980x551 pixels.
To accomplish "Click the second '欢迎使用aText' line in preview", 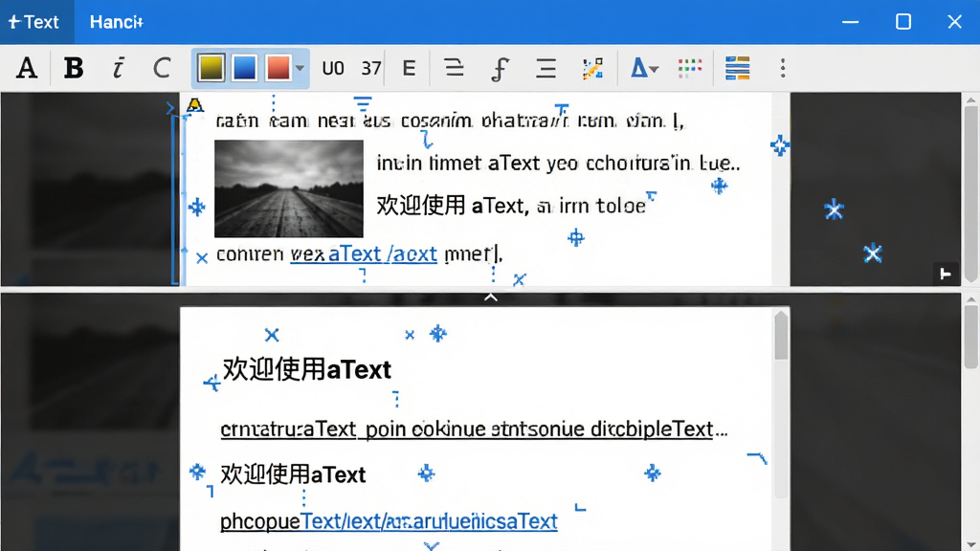I will (x=293, y=474).
